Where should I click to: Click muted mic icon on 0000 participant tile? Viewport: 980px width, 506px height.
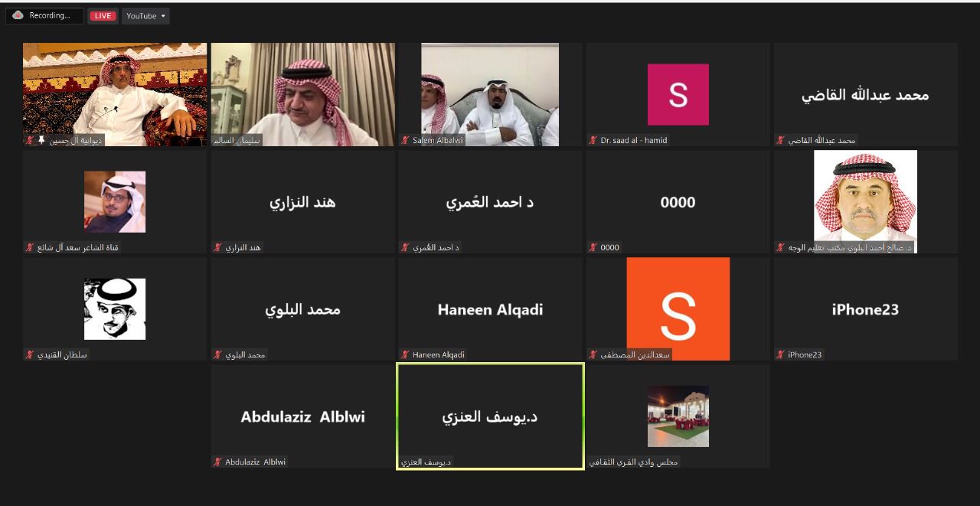pyautogui.click(x=593, y=247)
